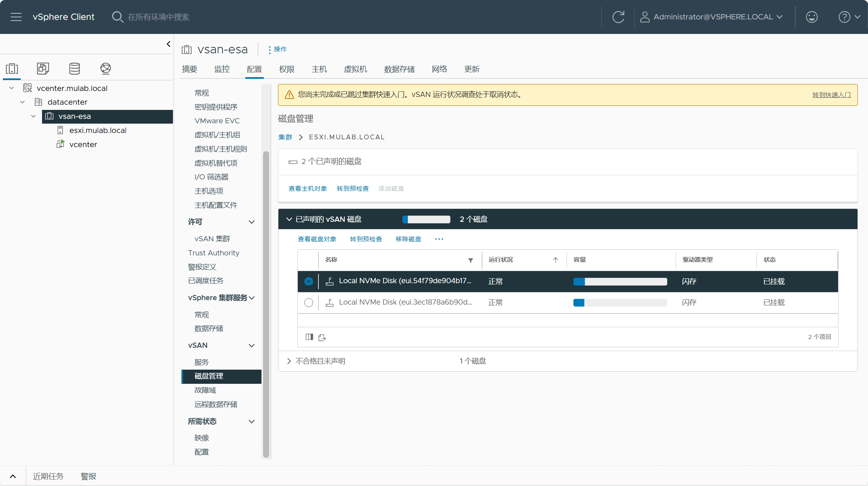Sort by the health status arrow
Image resolution: width=868 pixels, height=486 pixels.
click(x=556, y=260)
